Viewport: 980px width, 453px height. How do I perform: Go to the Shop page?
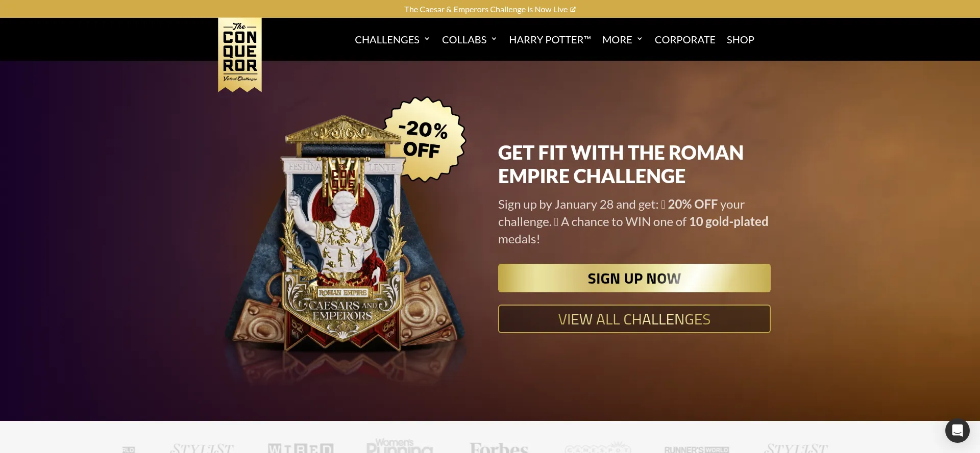[740, 40]
